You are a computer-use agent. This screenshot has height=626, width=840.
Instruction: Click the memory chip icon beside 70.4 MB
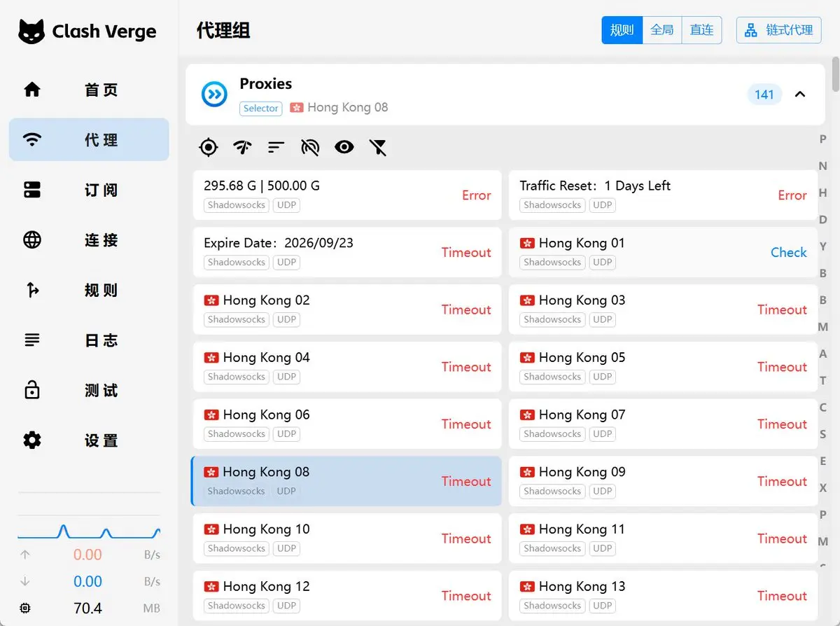coord(25,608)
